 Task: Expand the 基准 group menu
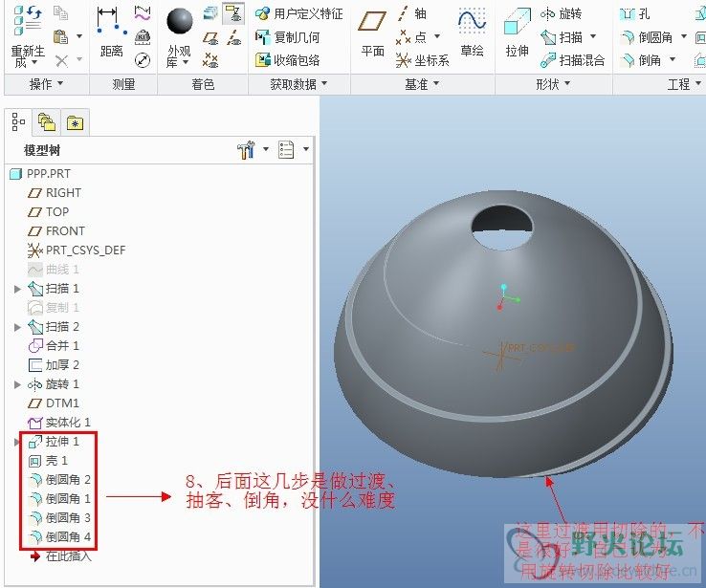[422, 84]
